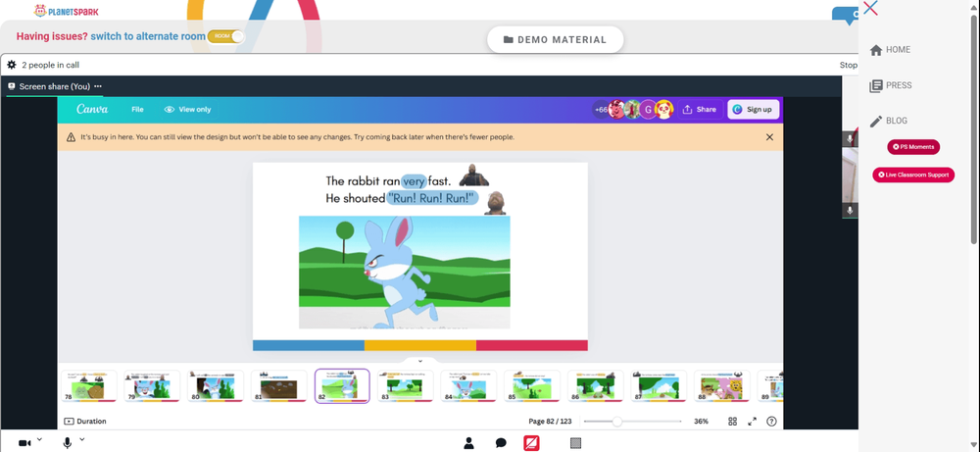Select page 88 thumbnail
This screenshot has height=452, width=980.
(722, 385)
